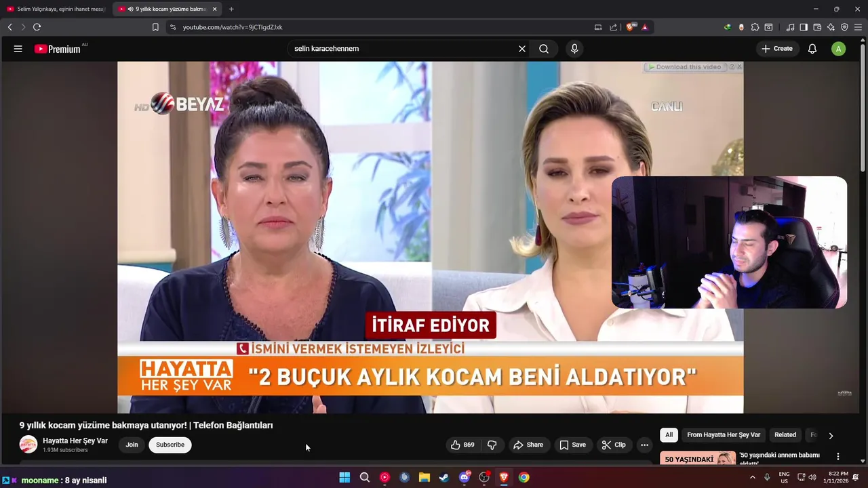868x488 pixels.
Task: Open the tray microphone icon
Action: (x=767, y=478)
